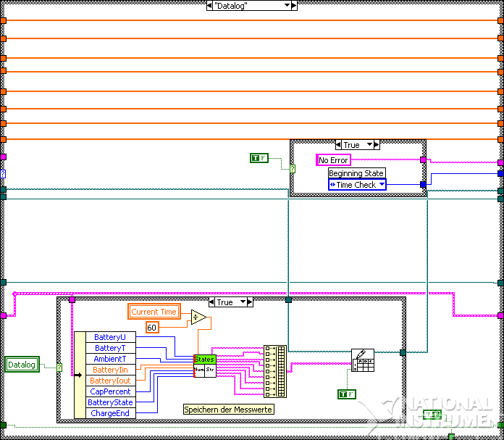
Task: Go to next case after Datalog
Action: tap(293, 6)
